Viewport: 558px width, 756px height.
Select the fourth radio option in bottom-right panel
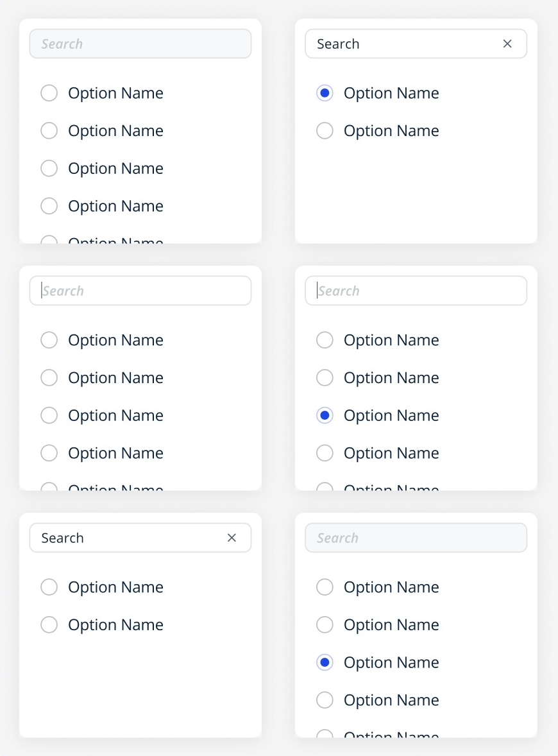[325, 700]
